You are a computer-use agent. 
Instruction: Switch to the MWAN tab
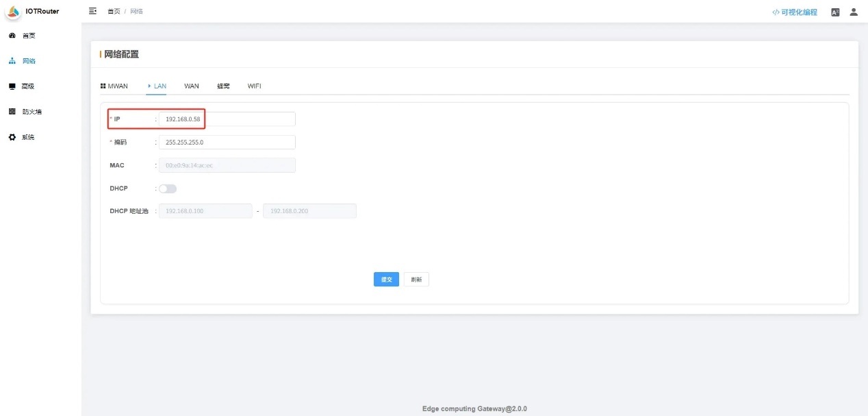[114, 86]
